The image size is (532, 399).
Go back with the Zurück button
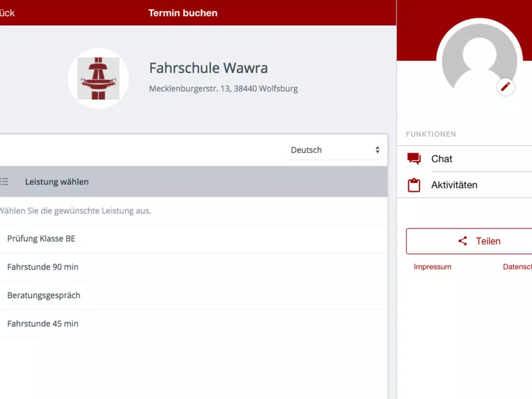pos(7,13)
